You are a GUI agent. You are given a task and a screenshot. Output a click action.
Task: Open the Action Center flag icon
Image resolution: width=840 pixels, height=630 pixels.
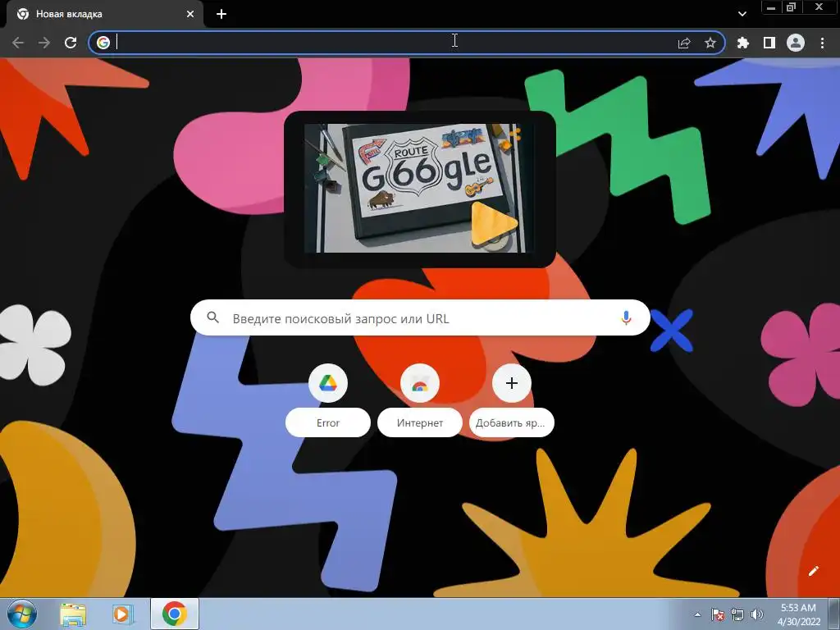(718, 614)
